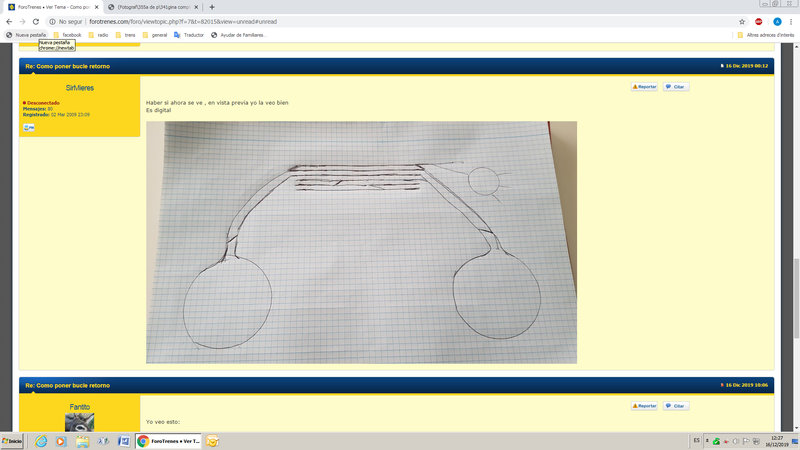Reload the current page
Screen dimensions: 800x450
pyautogui.click(x=36, y=21)
